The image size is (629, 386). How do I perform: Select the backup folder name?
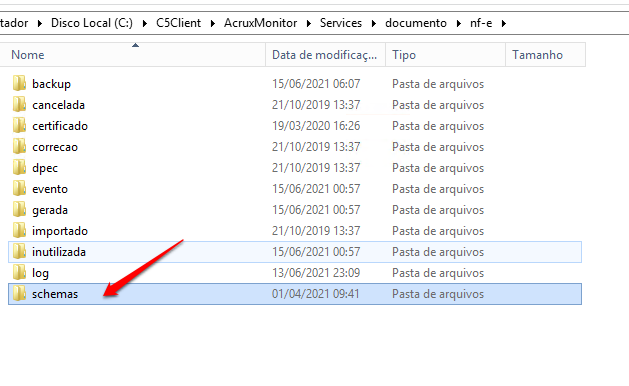pyautogui.click(x=51, y=84)
